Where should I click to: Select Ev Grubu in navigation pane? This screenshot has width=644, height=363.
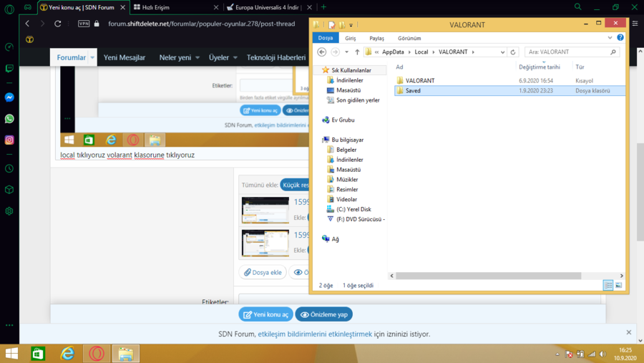(x=343, y=120)
